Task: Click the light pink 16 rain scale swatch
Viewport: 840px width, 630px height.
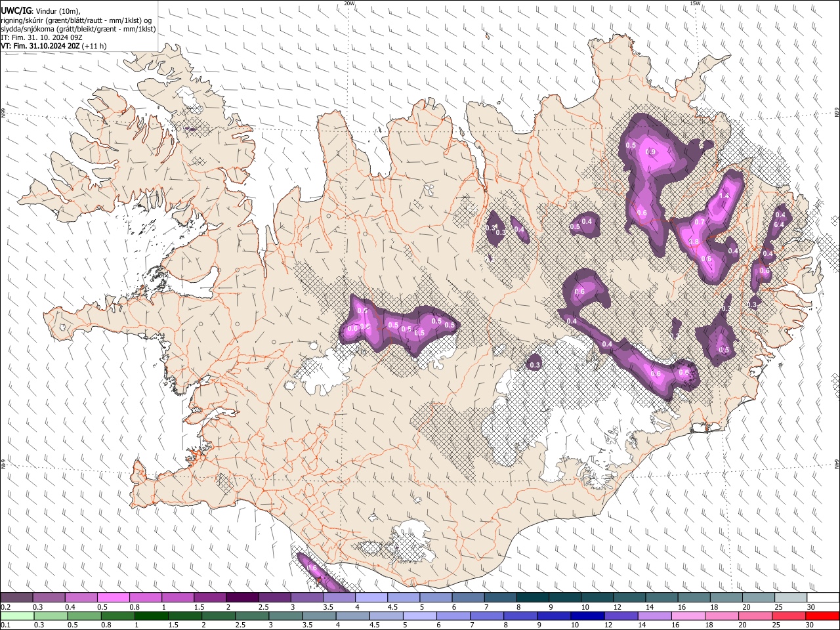Action: 688,616
